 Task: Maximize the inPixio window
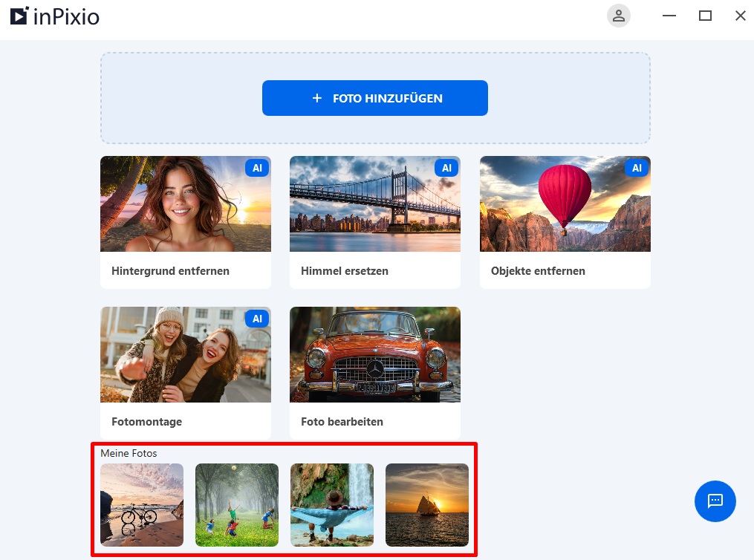pyautogui.click(x=705, y=16)
